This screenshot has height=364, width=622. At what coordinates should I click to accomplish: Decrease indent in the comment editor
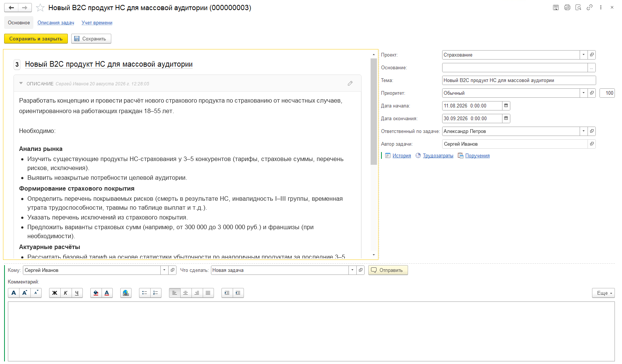pyautogui.click(x=238, y=293)
